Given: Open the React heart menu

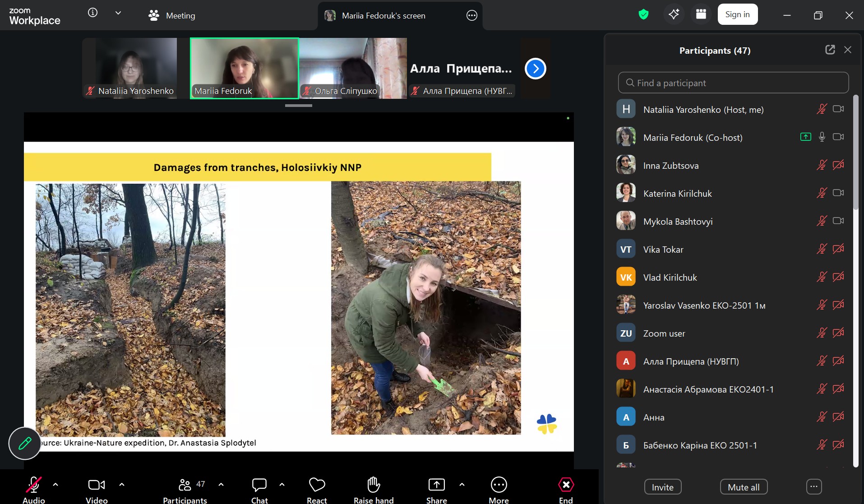Looking at the screenshot, I should [317, 485].
